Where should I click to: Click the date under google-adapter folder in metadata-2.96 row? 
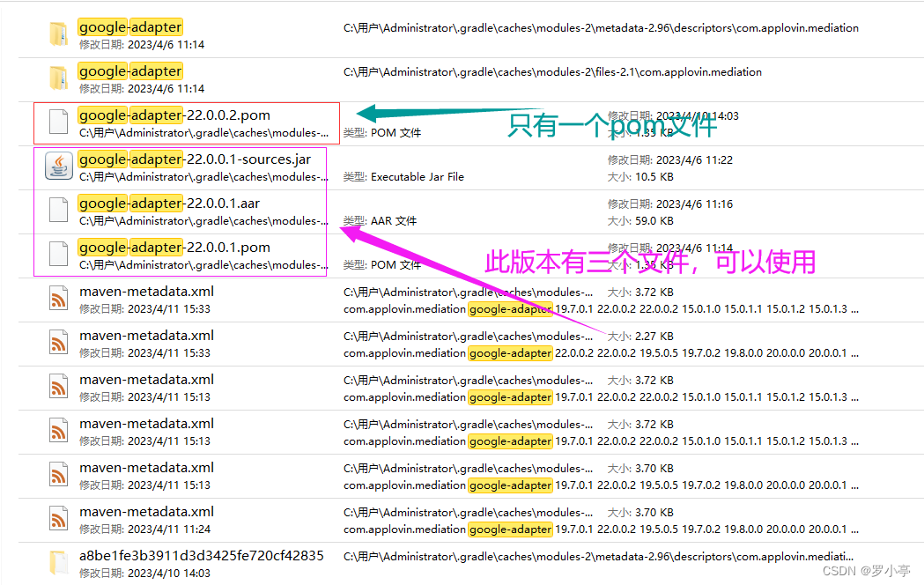tap(166, 44)
